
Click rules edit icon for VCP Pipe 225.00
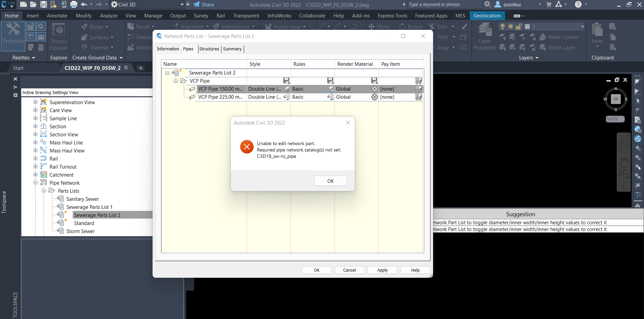coord(330,97)
